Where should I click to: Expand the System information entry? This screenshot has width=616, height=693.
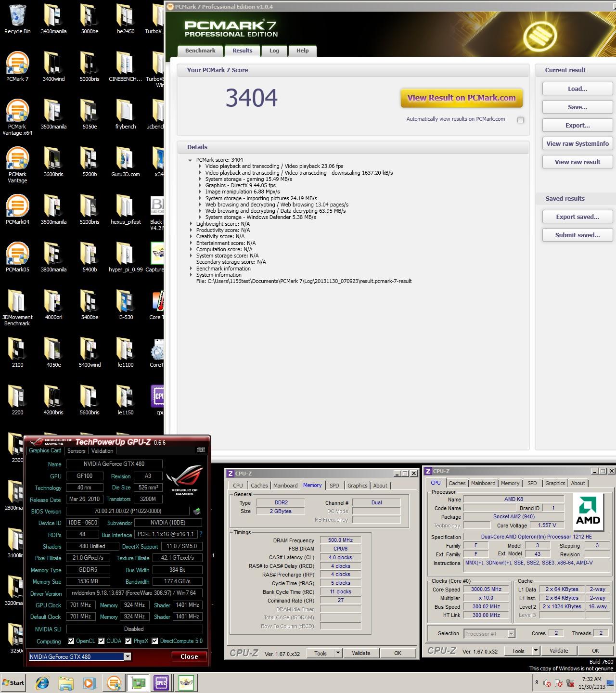tap(191, 275)
